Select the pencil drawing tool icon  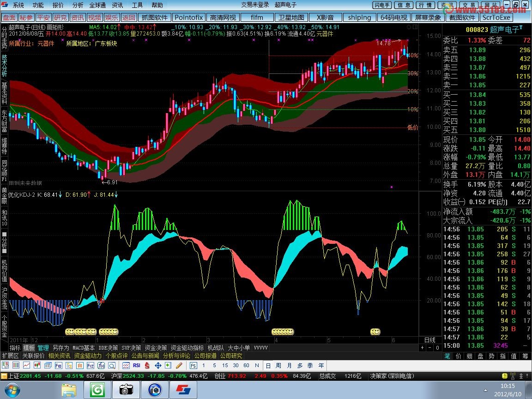click(178, 365)
